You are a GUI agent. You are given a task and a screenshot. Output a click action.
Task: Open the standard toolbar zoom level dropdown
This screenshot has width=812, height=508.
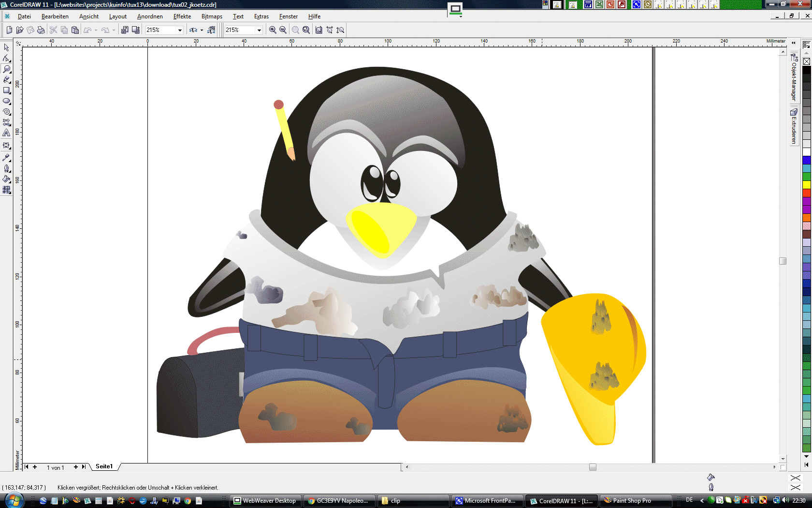point(180,30)
